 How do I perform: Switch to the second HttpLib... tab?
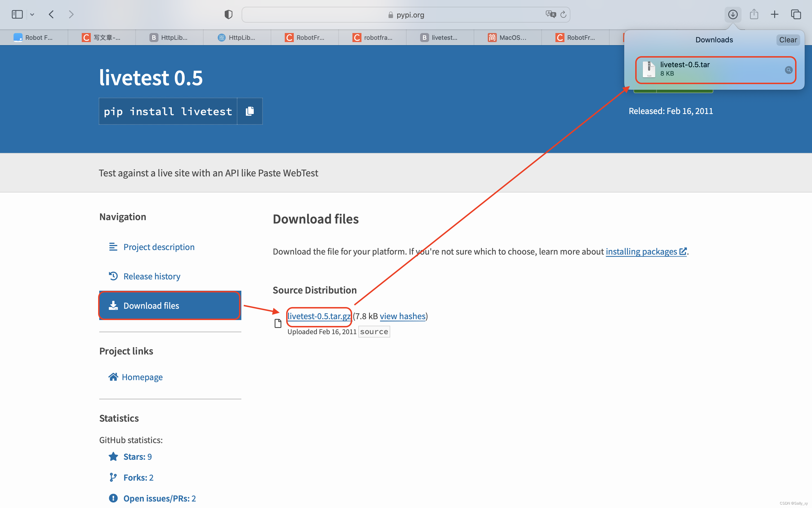point(237,38)
